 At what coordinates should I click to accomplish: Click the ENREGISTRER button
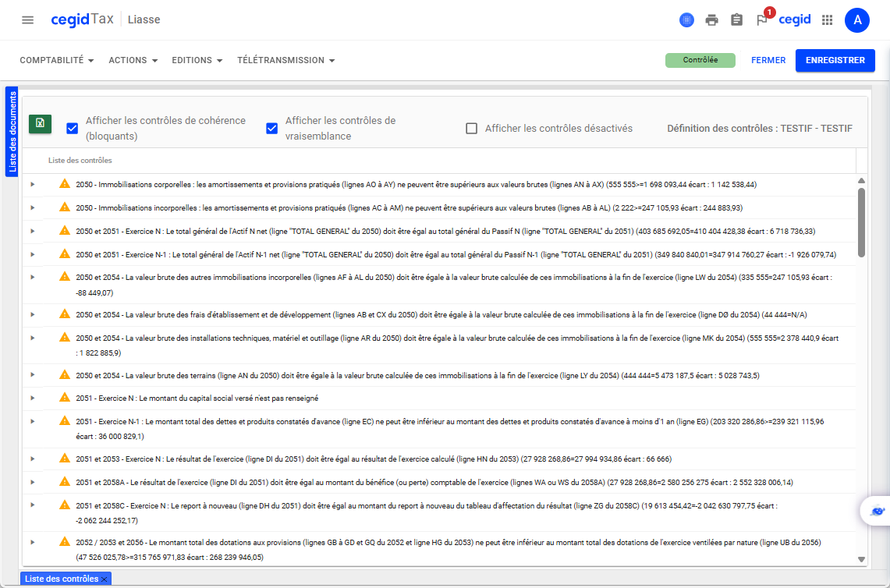tap(835, 60)
